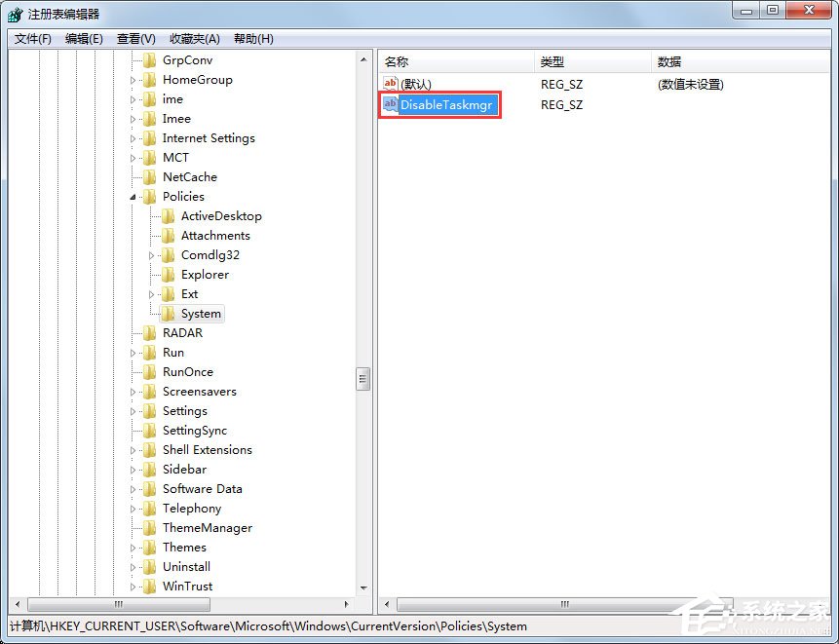Click the ab icon next to (默认)
Viewport: 839px width, 644px height.
coord(390,85)
